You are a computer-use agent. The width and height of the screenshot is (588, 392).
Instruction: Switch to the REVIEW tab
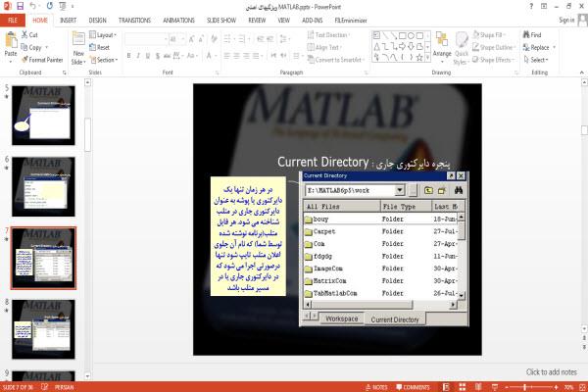coord(257,21)
